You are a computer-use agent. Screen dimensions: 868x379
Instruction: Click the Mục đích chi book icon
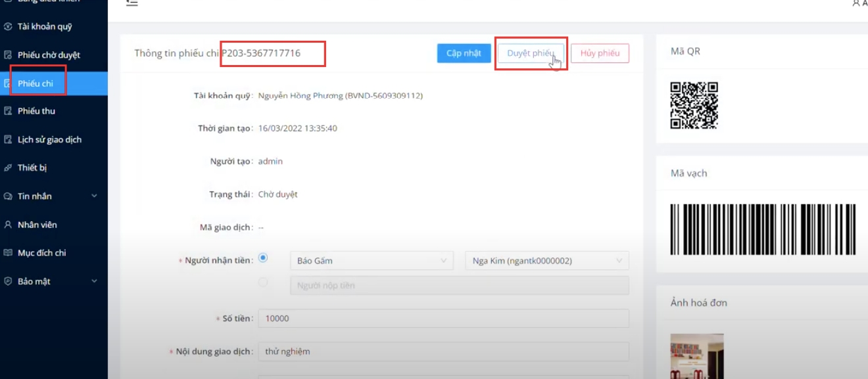tap(8, 253)
